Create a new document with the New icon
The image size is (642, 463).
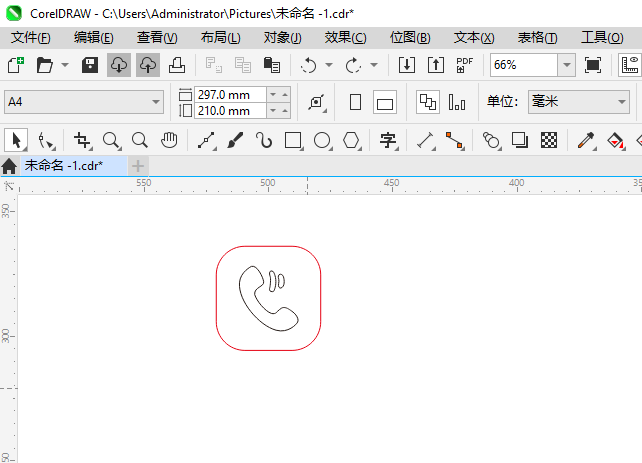click(x=16, y=65)
